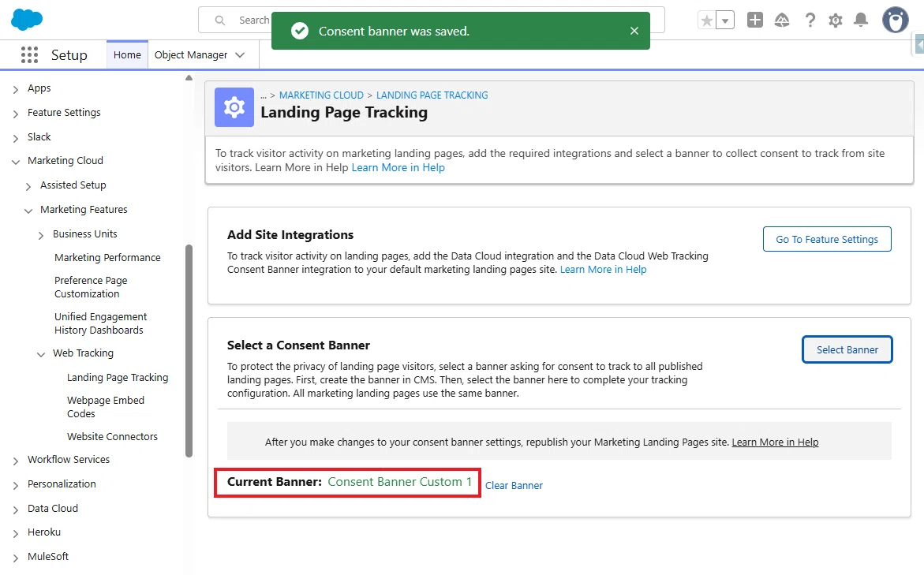The width and height of the screenshot is (924, 575).
Task: Click the Go To Feature Settings button
Action: tap(827, 239)
